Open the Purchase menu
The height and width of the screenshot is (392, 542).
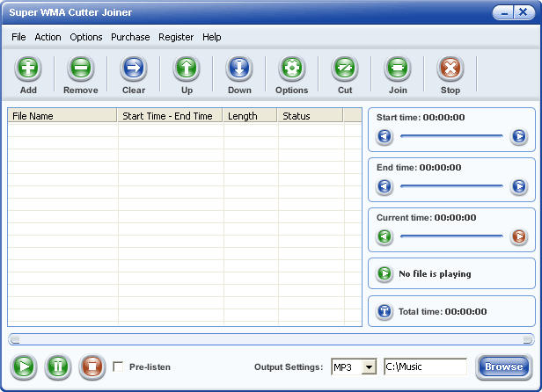point(130,37)
